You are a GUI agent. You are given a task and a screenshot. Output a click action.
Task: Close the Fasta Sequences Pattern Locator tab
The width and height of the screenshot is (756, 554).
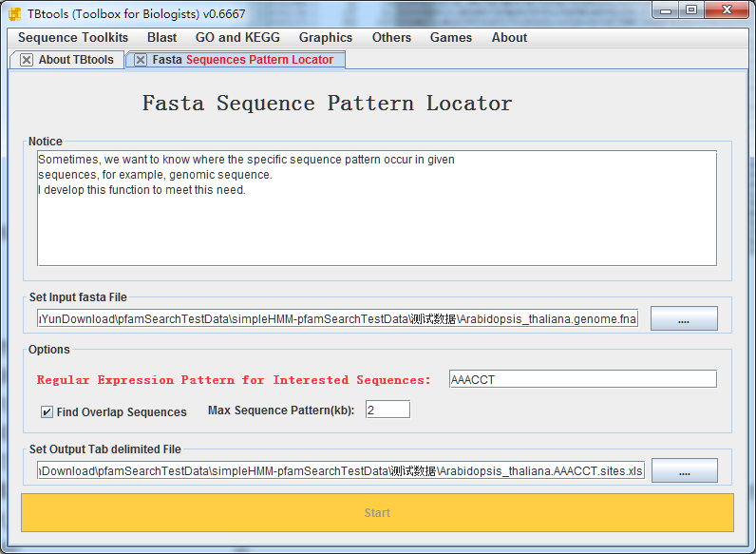pyautogui.click(x=141, y=60)
